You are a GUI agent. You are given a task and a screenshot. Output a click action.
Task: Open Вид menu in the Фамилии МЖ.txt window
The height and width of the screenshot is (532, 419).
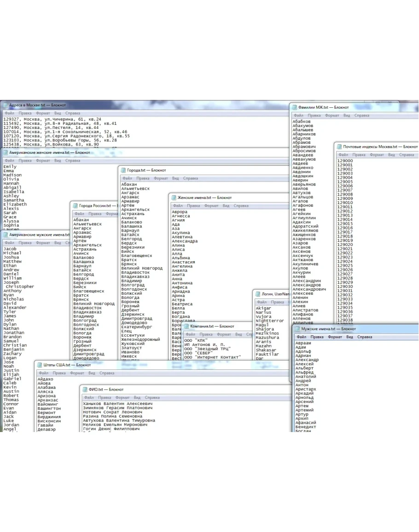point(347,116)
